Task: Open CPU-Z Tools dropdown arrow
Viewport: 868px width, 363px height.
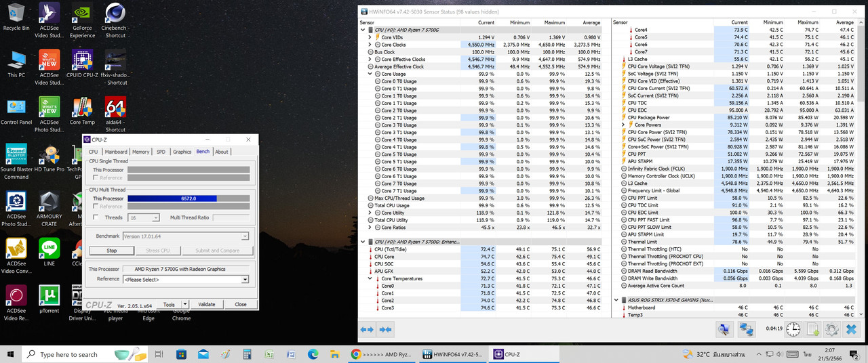Action: coord(185,304)
